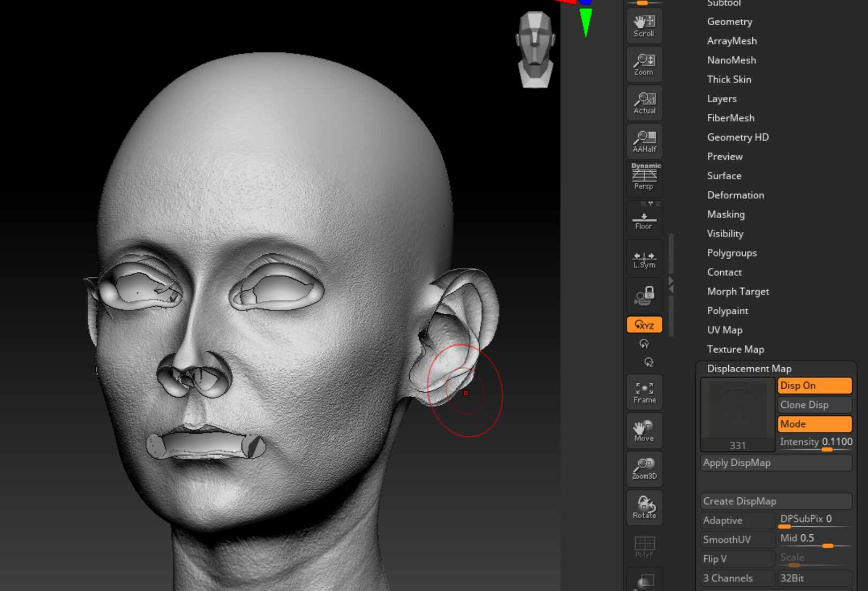Select the Move view icon
The width and height of the screenshot is (868, 591).
tap(644, 430)
